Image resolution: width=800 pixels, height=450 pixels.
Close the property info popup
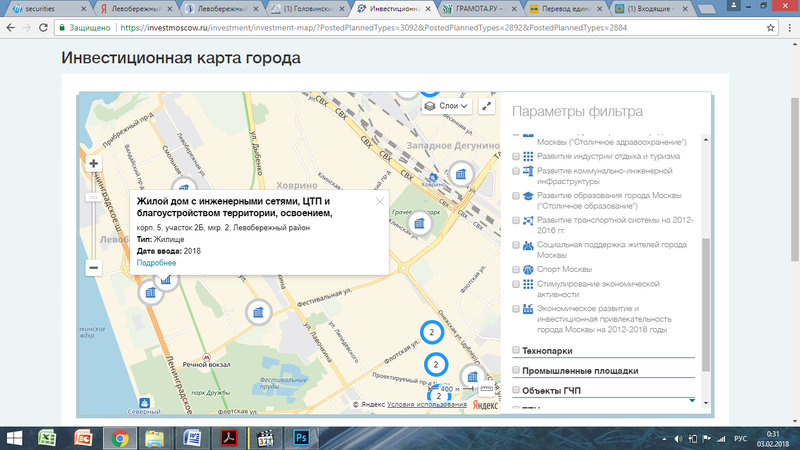click(380, 201)
